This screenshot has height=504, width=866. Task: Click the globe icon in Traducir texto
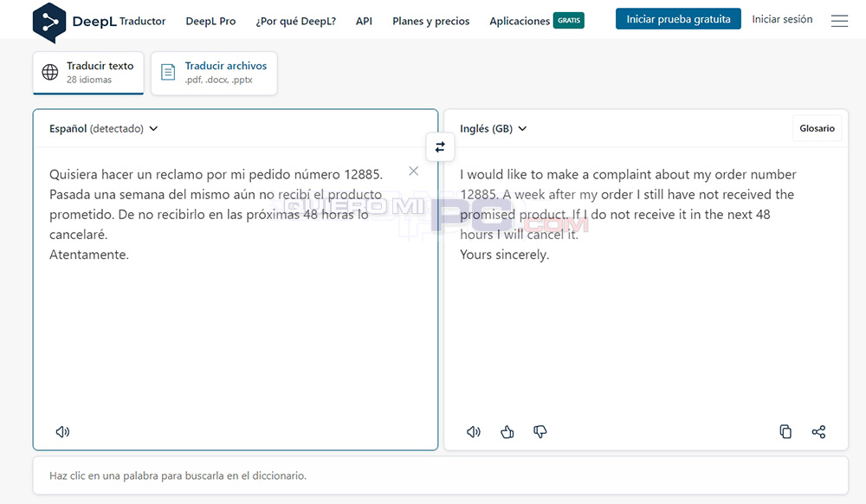point(50,72)
